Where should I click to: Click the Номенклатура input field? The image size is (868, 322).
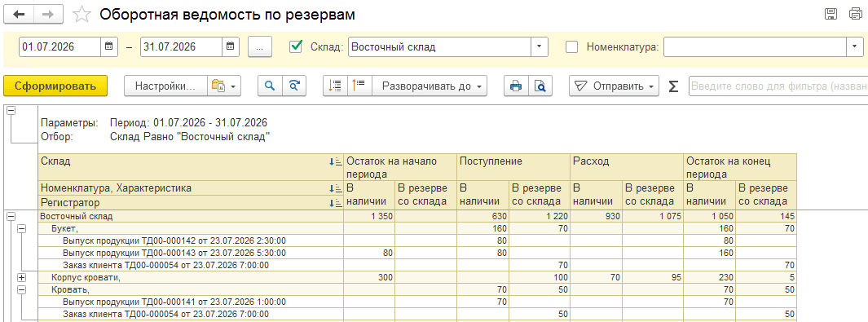coord(755,47)
